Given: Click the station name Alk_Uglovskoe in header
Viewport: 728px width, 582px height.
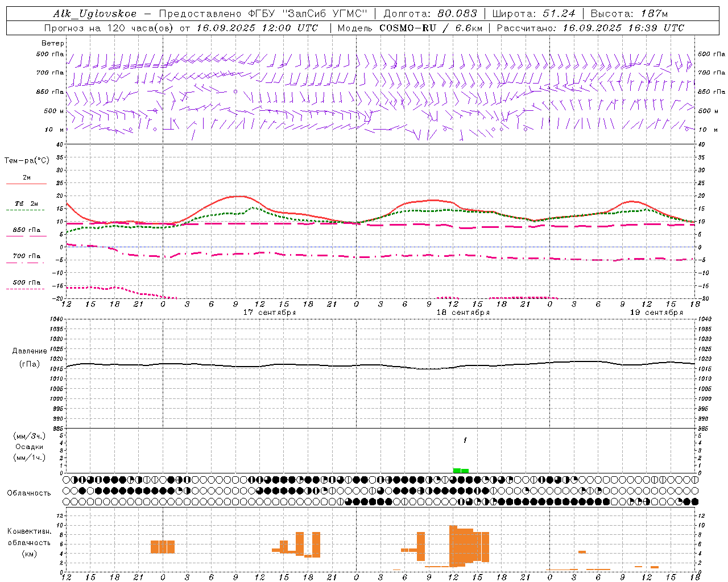Looking at the screenshot, I should point(95,14).
